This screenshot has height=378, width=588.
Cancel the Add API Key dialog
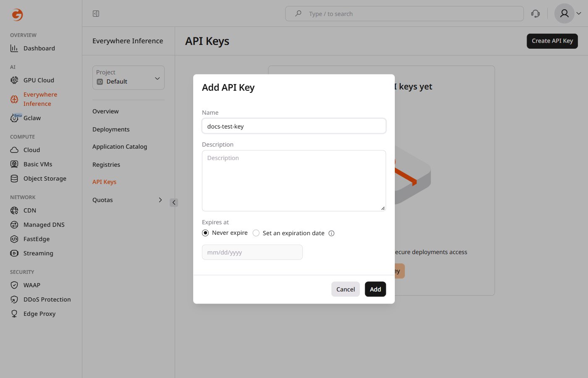(346, 289)
